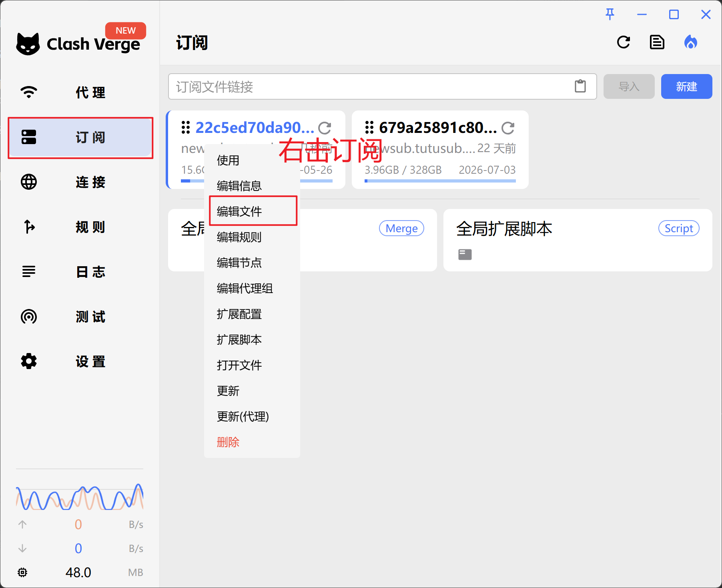722x588 pixels.
Task: Click the Merge badge on global config card
Action: coord(401,228)
